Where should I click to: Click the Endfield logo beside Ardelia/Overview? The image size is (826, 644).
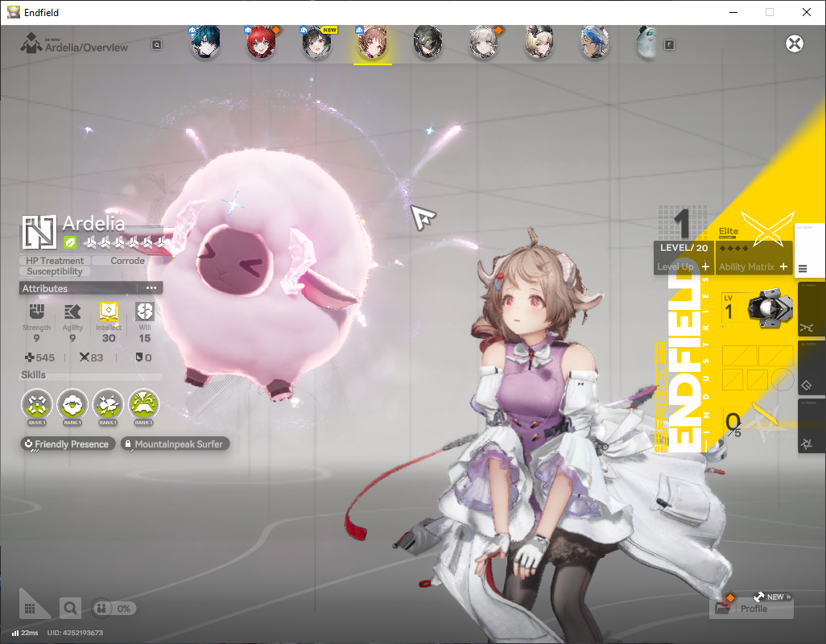click(31, 43)
